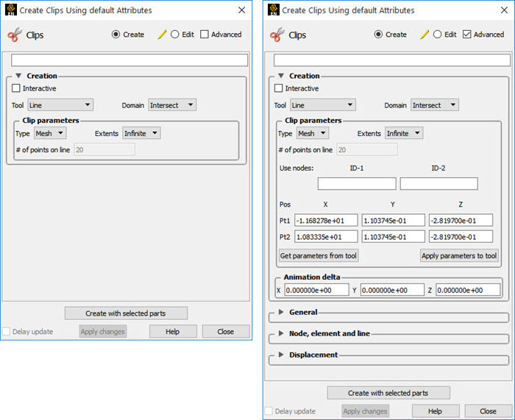Viewport: 515px width, 420px height.
Task: Click # of points on line field, left dialog
Action: (x=104, y=149)
